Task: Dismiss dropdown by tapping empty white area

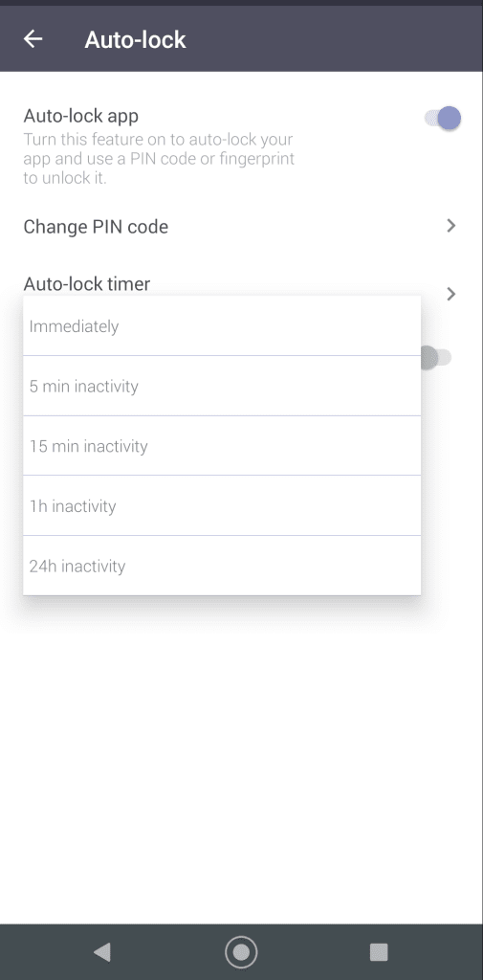Action: pyautogui.click(x=241, y=750)
